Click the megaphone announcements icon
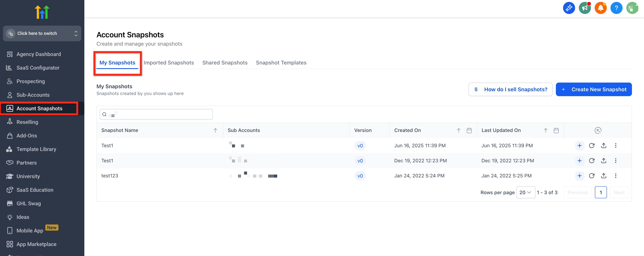644x256 pixels. (584, 8)
